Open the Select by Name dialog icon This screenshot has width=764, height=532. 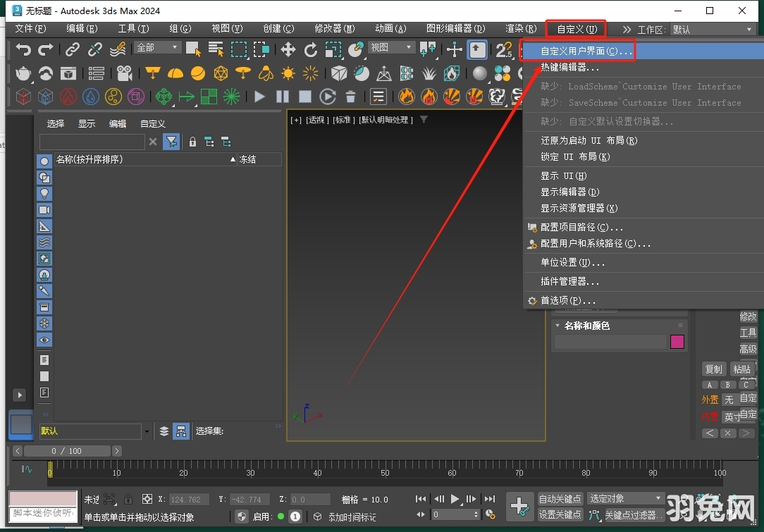(215, 49)
